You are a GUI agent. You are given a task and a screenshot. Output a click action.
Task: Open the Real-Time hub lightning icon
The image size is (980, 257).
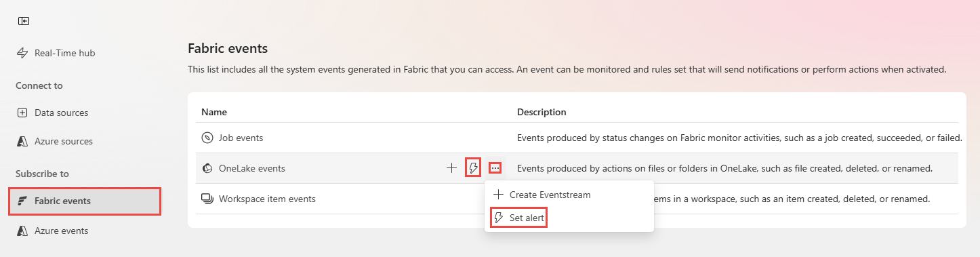pyautogui.click(x=22, y=53)
